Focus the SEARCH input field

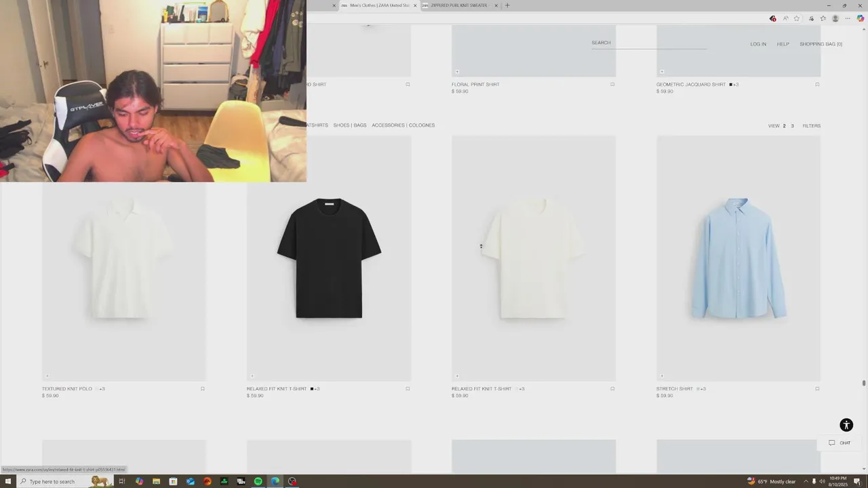click(x=648, y=43)
